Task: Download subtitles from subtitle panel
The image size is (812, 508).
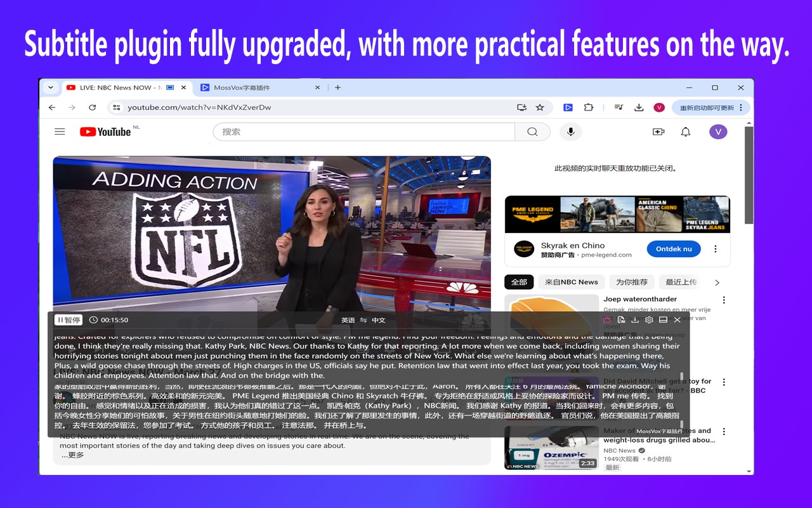Action: [635, 320]
